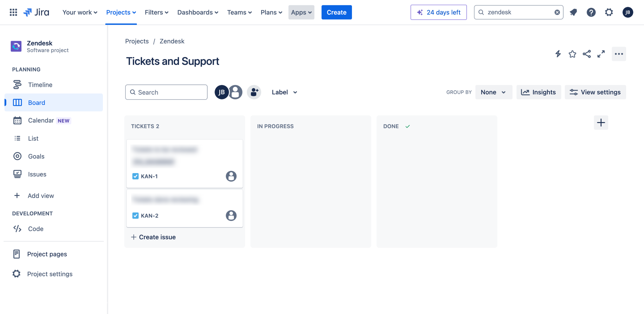Expand the Projects menu in navbar
644x314 pixels.
pos(121,12)
